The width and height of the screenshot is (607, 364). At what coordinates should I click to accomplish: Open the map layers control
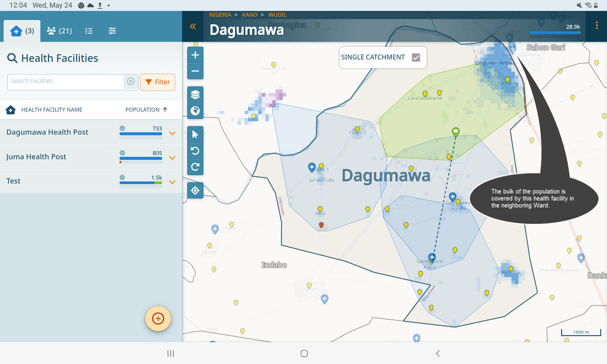[195, 94]
